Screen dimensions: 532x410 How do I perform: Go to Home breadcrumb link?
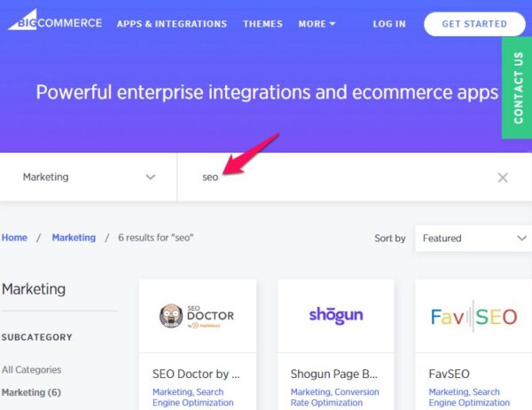click(14, 238)
